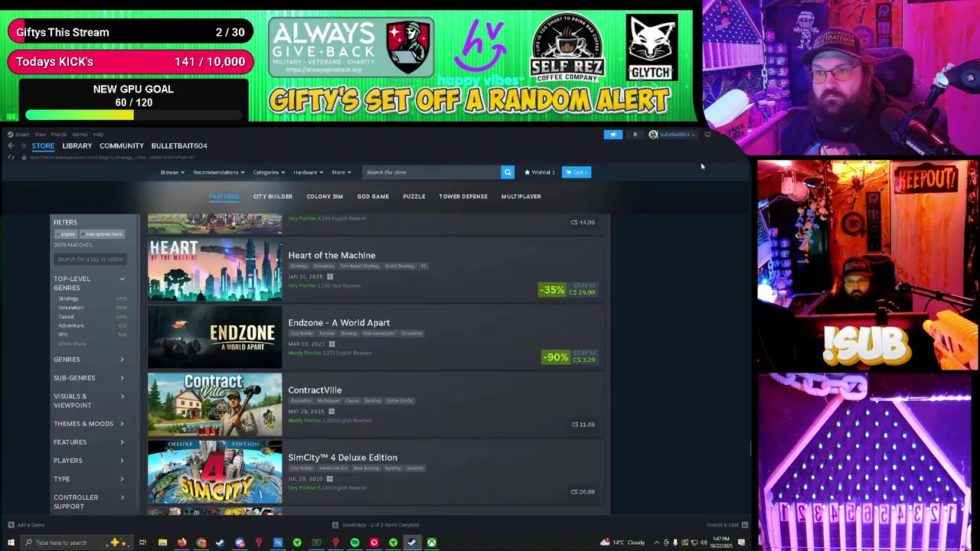Open the weather widget showing 14°C Cloudy
The width and height of the screenshot is (980, 551).
tap(622, 543)
